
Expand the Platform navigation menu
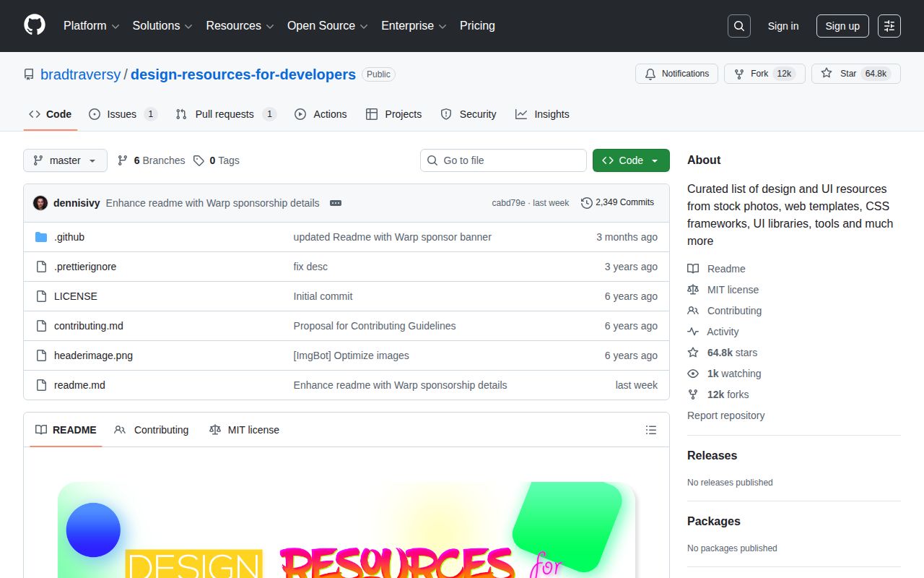[x=90, y=26]
